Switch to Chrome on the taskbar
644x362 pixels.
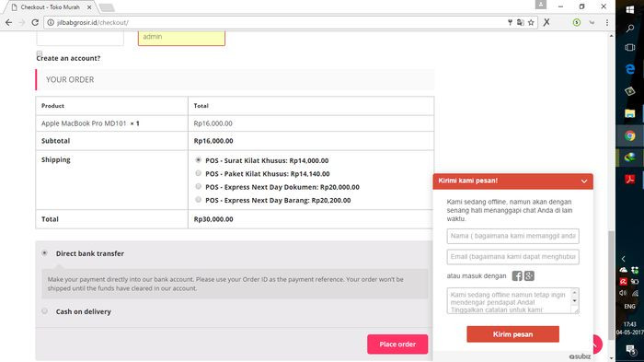(629, 135)
